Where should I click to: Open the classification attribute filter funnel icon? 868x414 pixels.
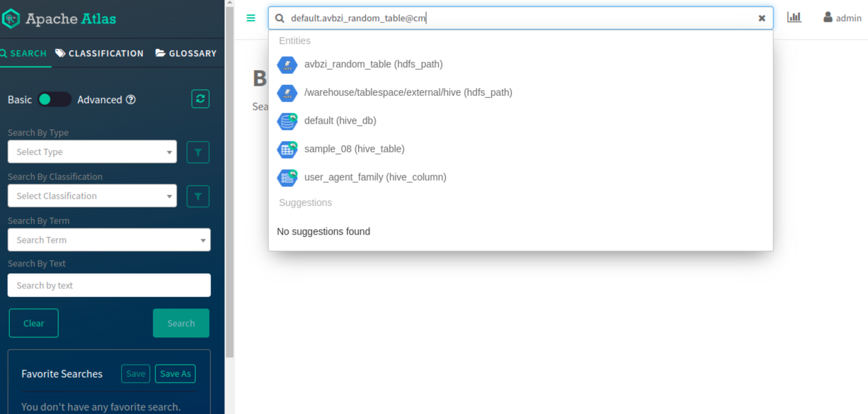click(x=198, y=196)
